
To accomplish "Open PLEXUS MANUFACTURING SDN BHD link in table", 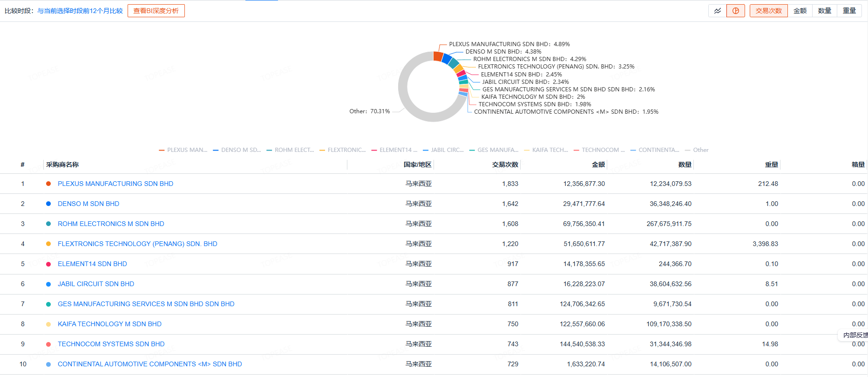I will (115, 184).
